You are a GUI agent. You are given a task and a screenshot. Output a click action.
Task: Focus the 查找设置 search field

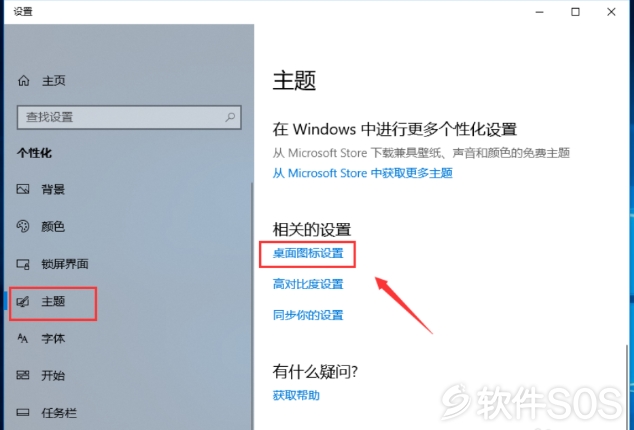point(129,117)
